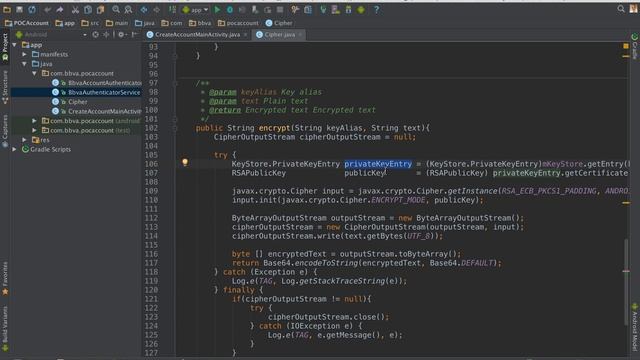
Task: Click the Android Device Monitor icon
Action: pyautogui.click(x=361, y=9)
